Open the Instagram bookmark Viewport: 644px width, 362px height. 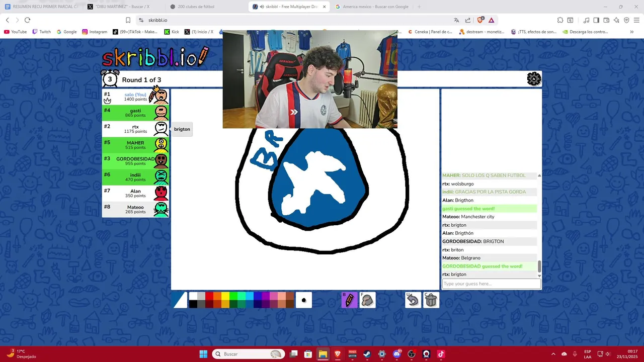tap(95, 32)
